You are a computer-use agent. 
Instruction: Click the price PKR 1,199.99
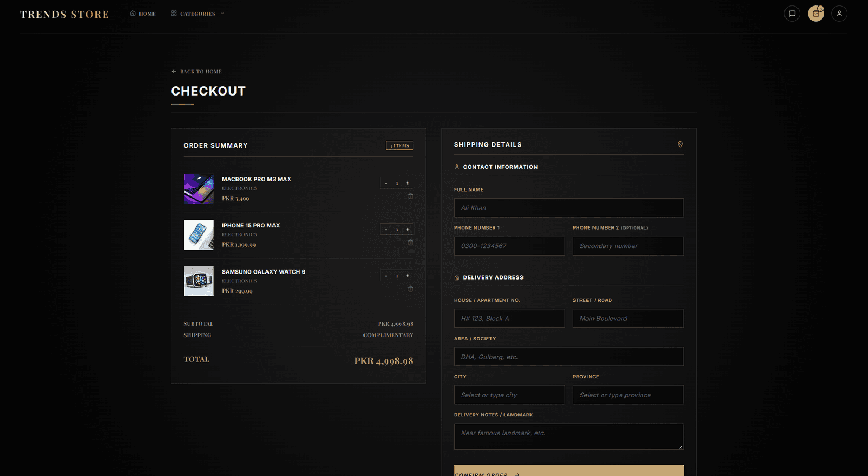coord(239,245)
